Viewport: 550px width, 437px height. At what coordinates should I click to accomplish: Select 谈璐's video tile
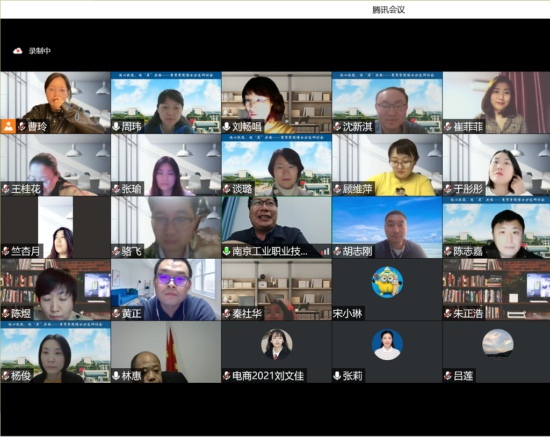(276, 165)
